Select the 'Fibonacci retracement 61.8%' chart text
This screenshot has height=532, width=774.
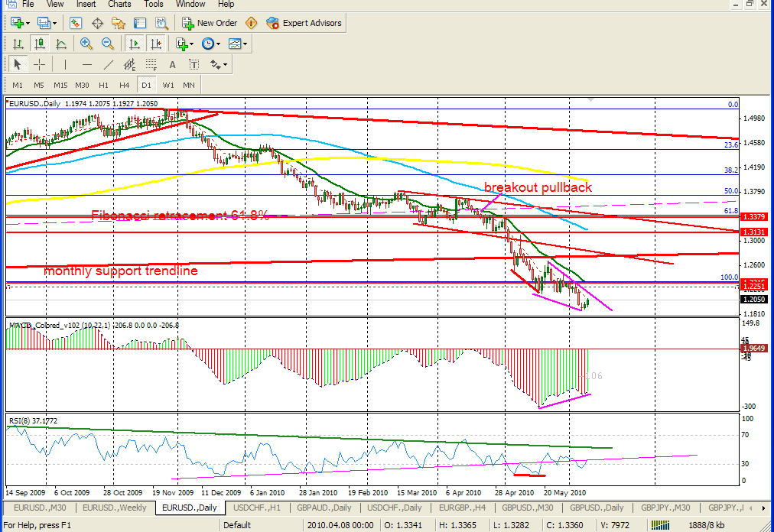click(x=180, y=215)
